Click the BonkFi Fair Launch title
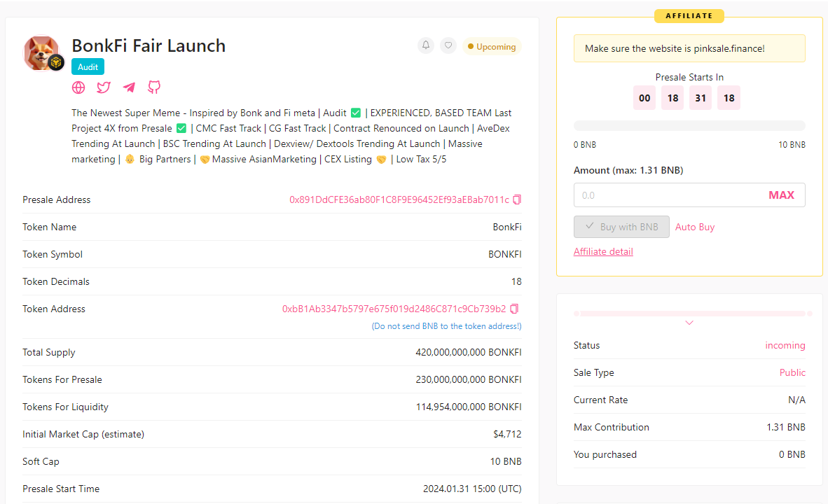The width and height of the screenshot is (828, 504). (149, 46)
